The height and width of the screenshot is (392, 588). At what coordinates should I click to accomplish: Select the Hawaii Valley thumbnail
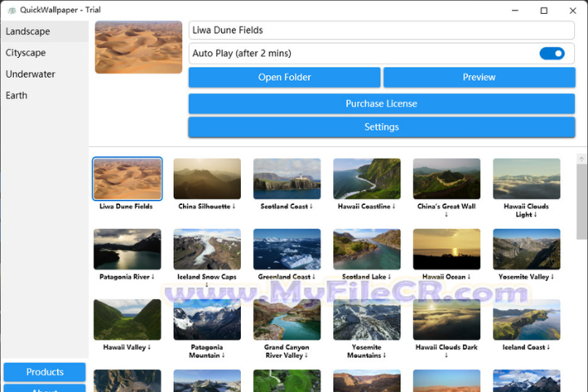click(127, 319)
